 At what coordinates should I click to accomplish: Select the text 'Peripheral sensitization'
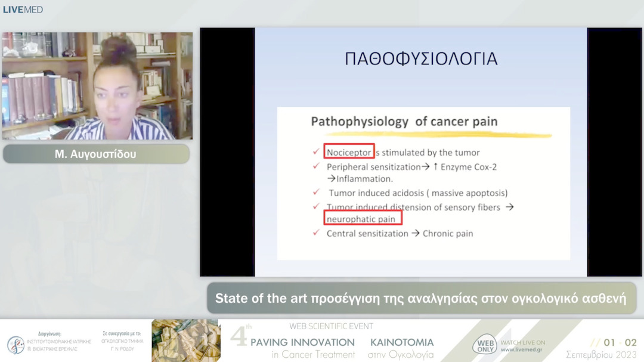coord(373,167)
